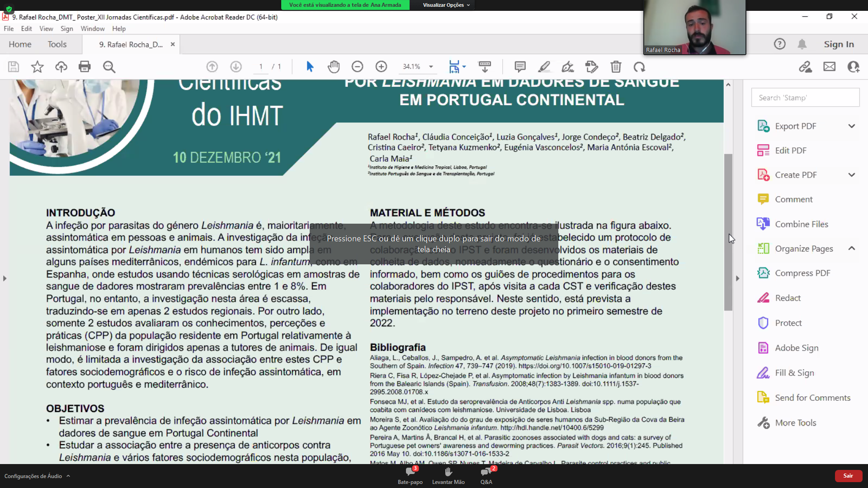Open the Add comment sticky note tool
This screenshot has width=868, height=488.
pyautogui.click(x=520, y=67)
